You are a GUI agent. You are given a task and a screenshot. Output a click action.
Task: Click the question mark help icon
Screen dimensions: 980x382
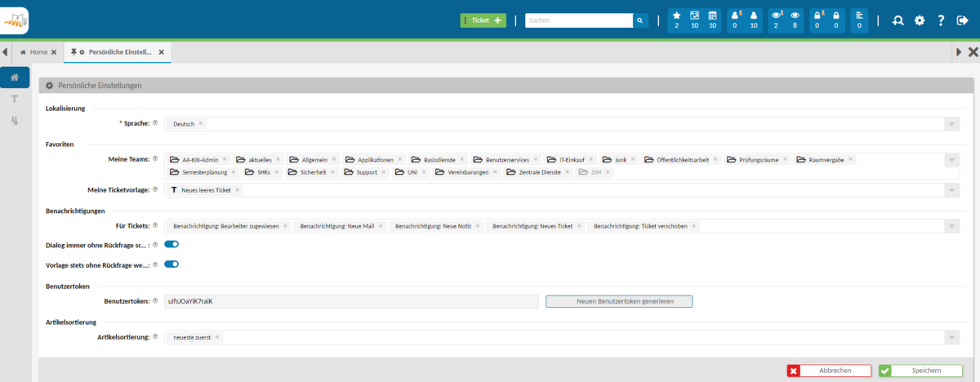tap(941, 20)
